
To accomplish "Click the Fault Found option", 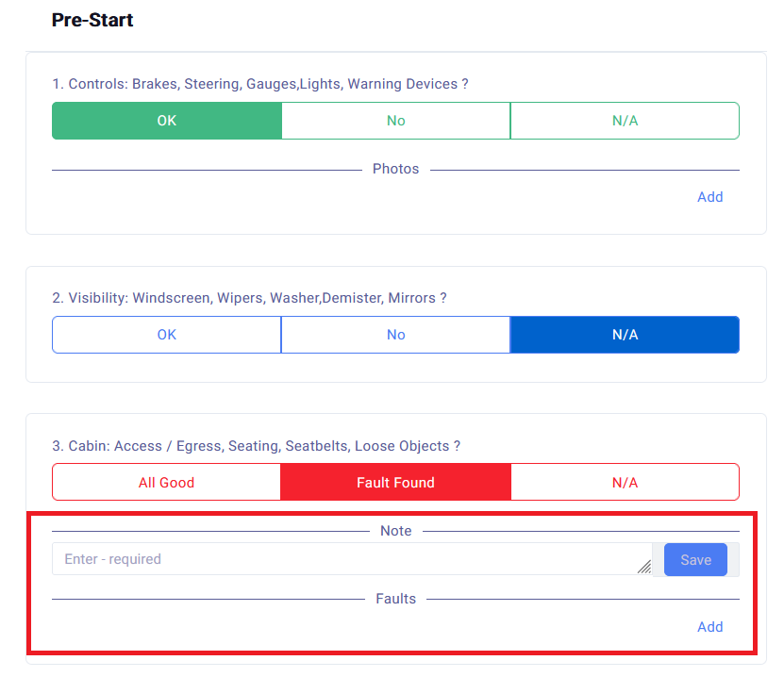I will [395, 483].
